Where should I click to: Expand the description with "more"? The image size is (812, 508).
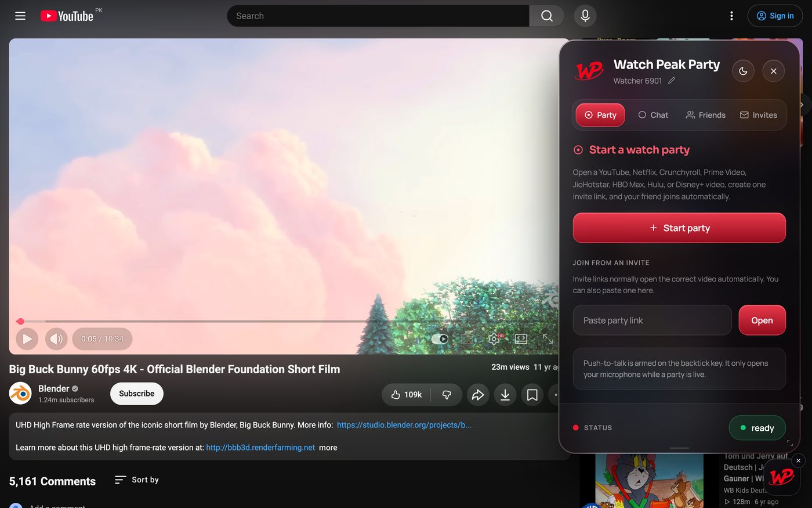click(x=328, y=448)
